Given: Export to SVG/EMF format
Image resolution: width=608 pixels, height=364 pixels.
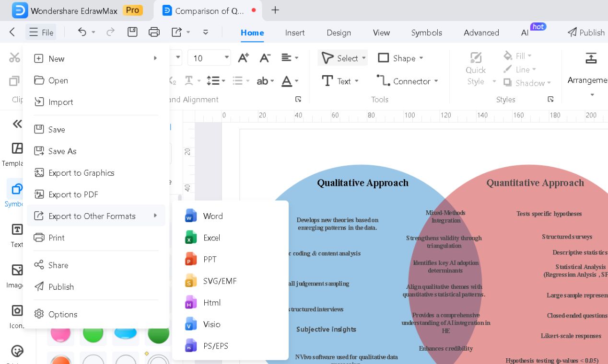Looking at the screenshot, I should coord(230,281).
